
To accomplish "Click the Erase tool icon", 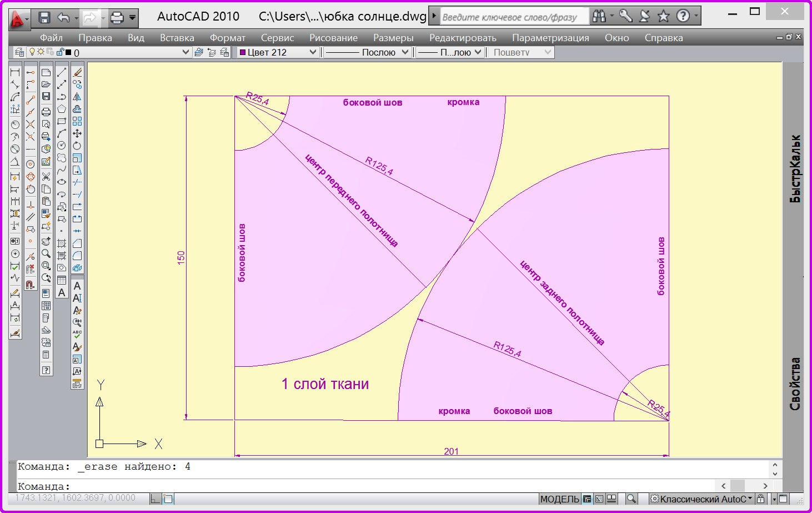I will click(x=77, y=72).
